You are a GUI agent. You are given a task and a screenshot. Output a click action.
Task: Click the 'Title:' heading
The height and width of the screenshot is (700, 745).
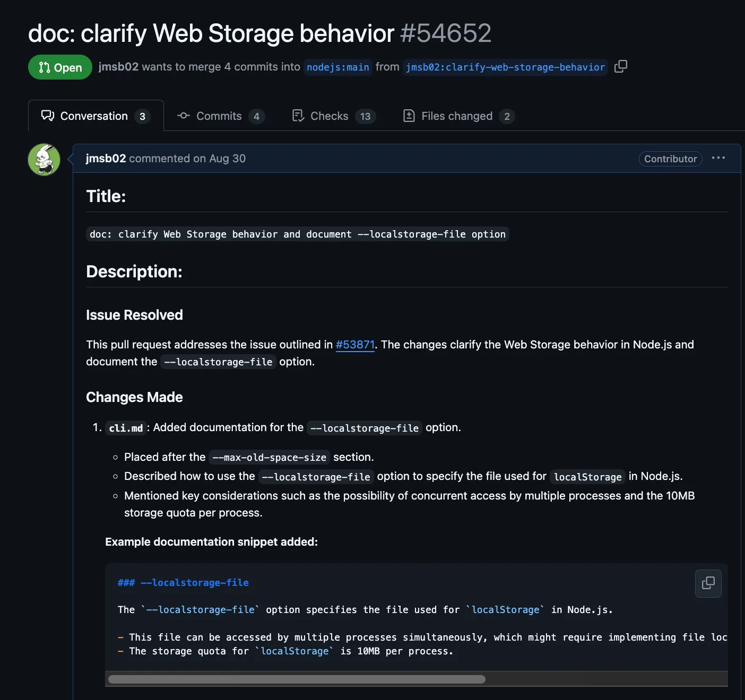(x=106, y=196)
